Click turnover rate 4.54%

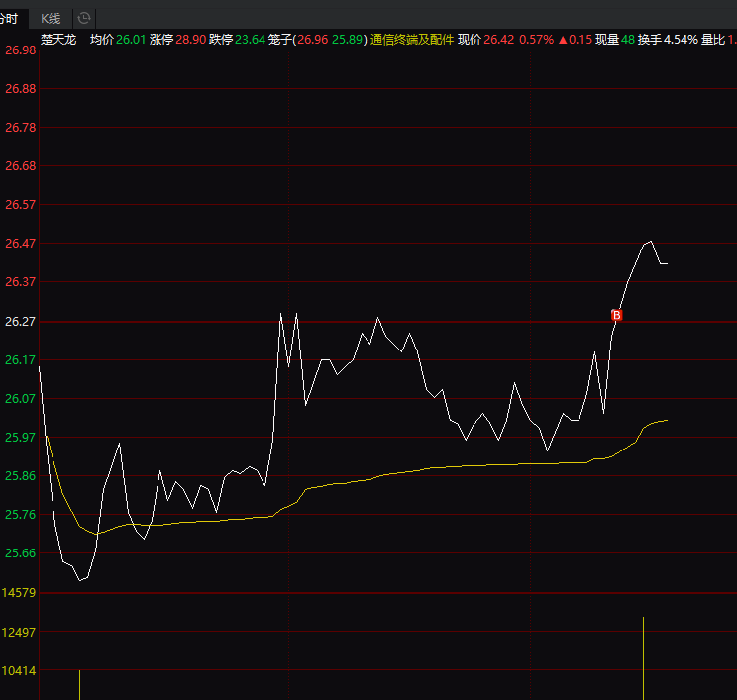[x=681, y=40]
